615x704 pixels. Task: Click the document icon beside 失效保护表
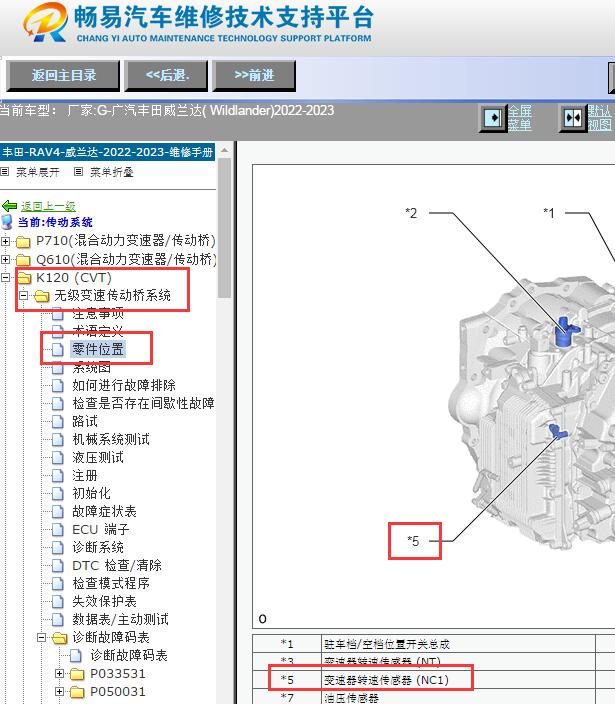[57, 602]
